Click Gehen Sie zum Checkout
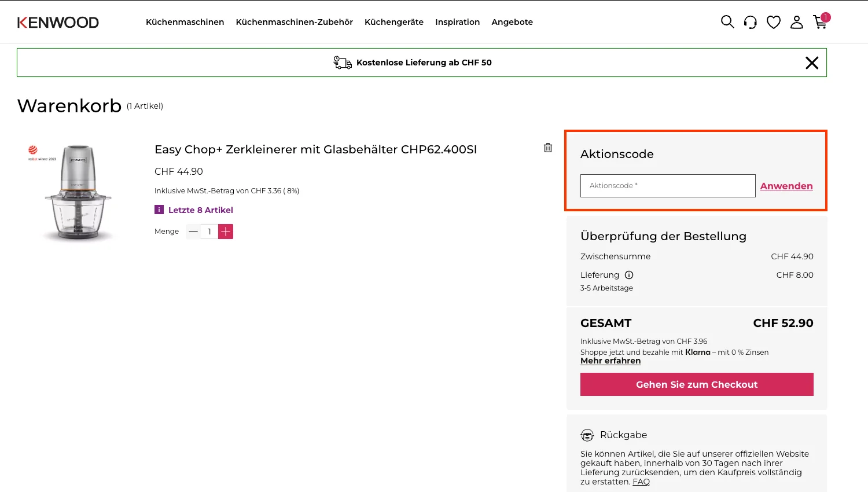The image size is (868, 492). click(697, 384)
